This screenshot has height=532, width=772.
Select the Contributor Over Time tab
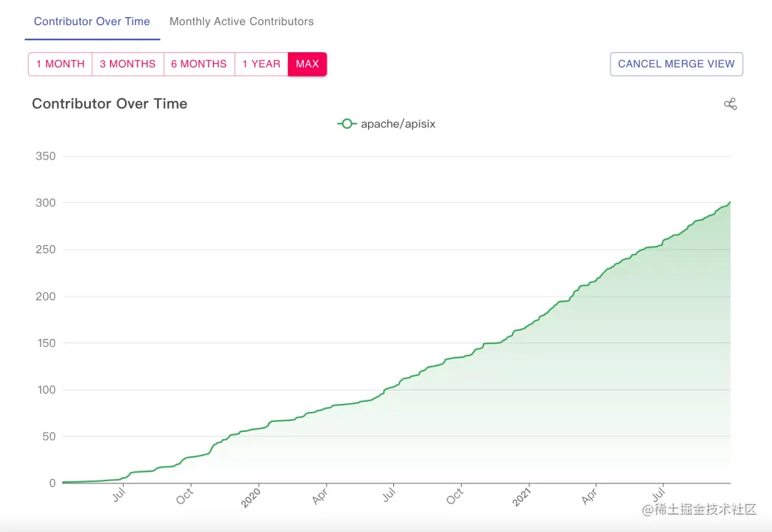91,21
